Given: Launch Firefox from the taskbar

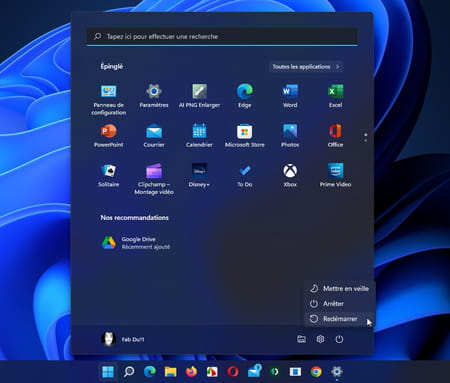Looking at the screenshot, I should 191,372.
